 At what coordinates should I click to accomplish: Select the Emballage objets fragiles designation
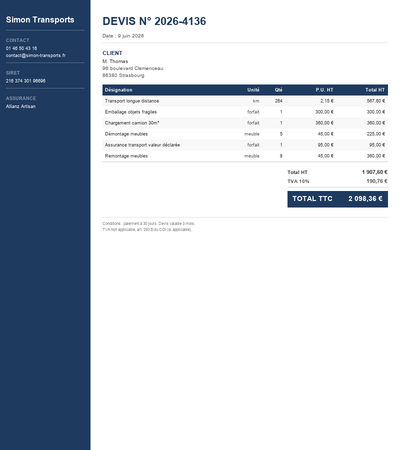coord(131,112)
